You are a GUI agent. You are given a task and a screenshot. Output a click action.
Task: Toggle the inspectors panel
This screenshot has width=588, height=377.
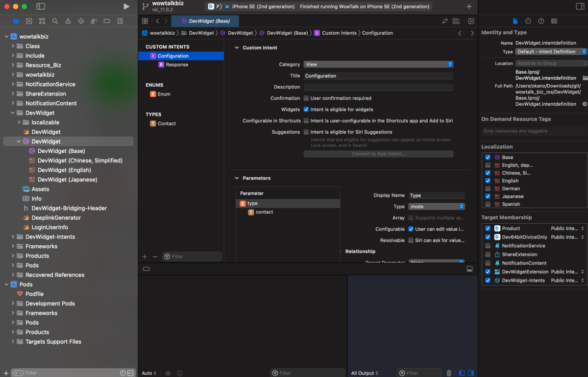(x=580, y=7)
